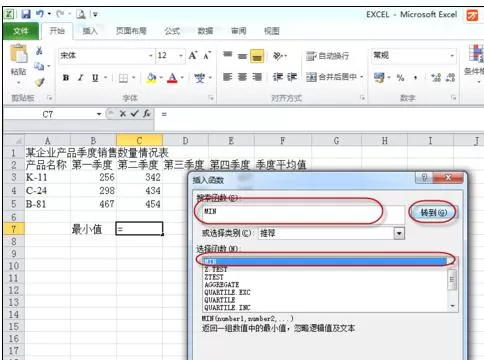Switch to the 开始 Home tab
Screen dimensions: 484x360
click(56, 31)
